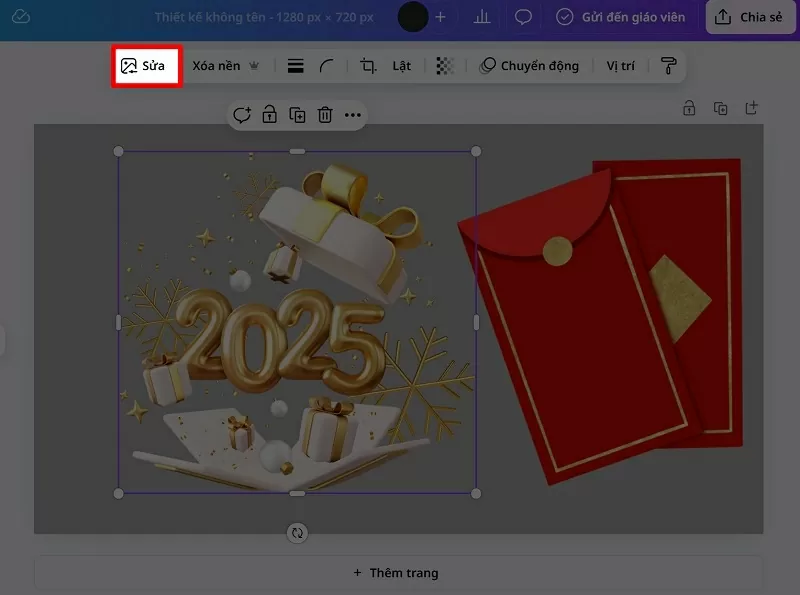Open the line weight border style icon
This screenshot has height=595, width=800.
click(x=295, y=66)
